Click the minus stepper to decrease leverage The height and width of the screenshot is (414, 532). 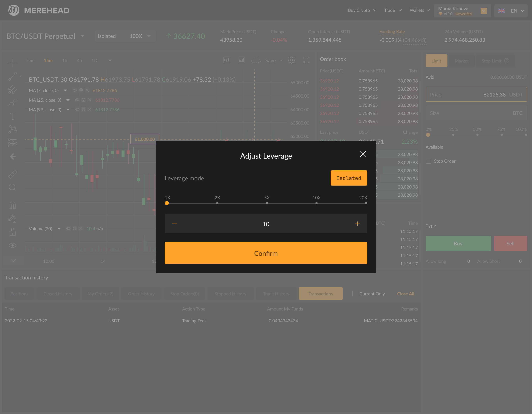174,224
